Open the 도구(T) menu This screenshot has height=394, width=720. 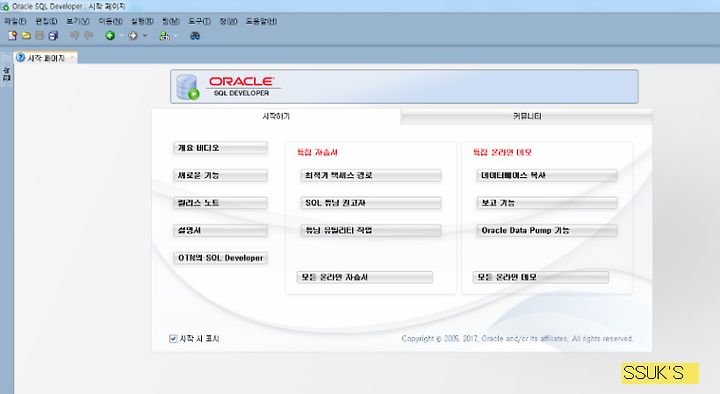(x=199, y=21)
